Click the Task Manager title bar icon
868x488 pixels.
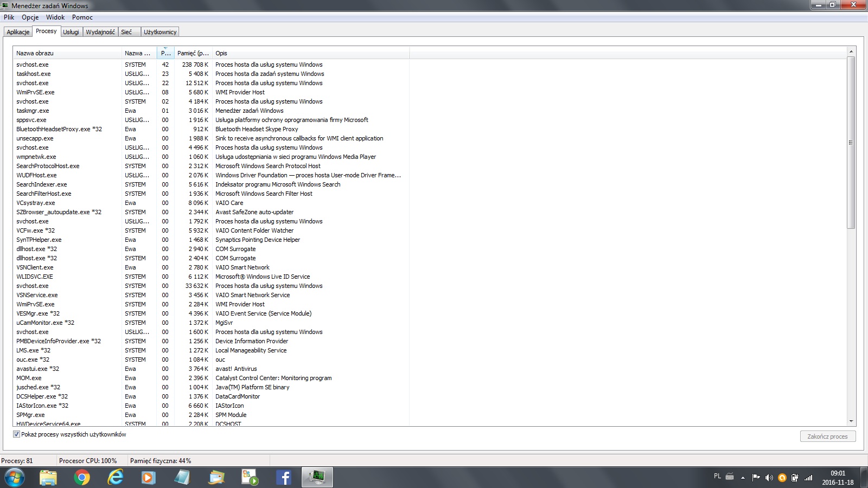(x=5, y=5)
